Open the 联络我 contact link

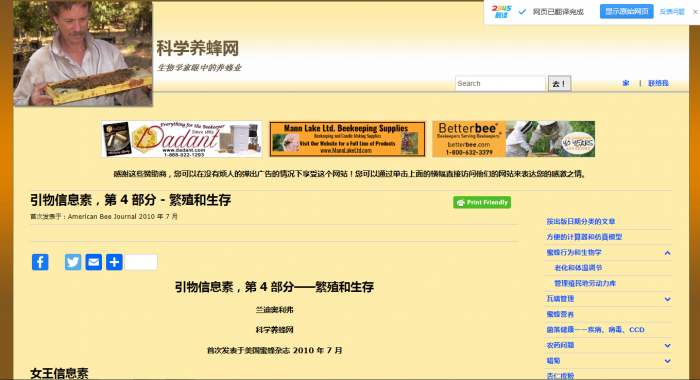coord(658,83)
